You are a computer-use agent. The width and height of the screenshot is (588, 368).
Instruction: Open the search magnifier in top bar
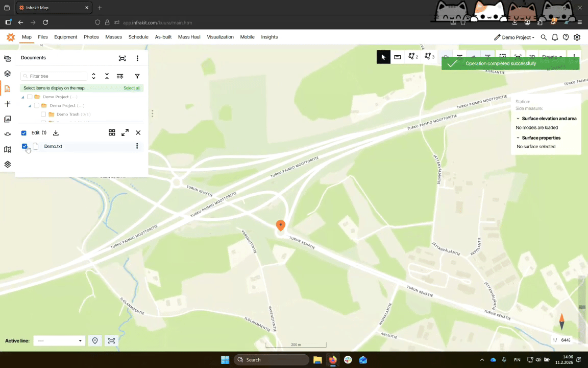544,37
